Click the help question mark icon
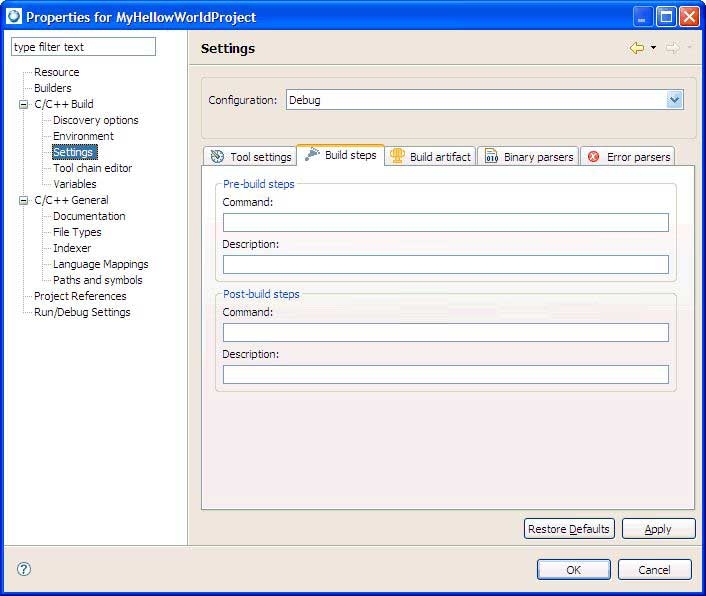Image resolution: width=706 pixels, height=596 pixels. coord(24,569)
